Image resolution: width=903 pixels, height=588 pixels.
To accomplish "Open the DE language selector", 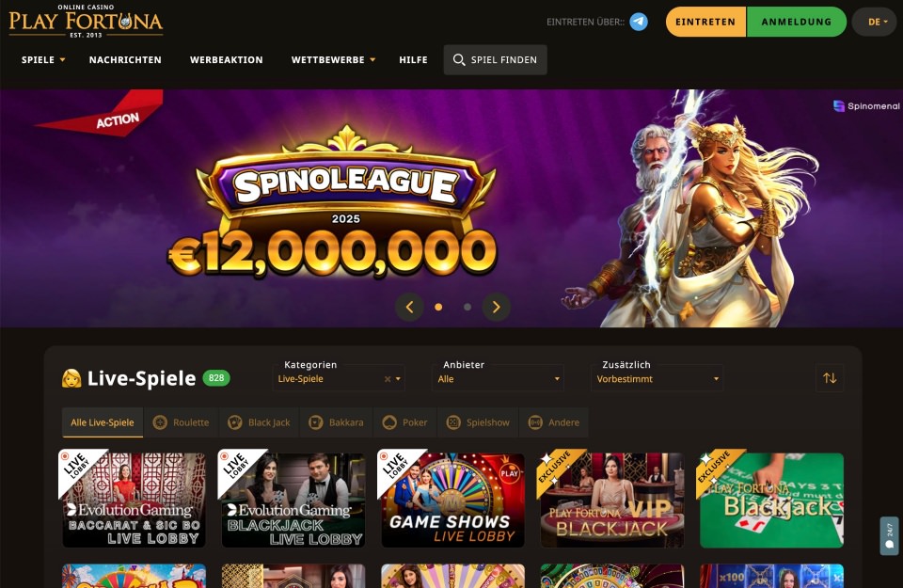I will click(874, 22).
